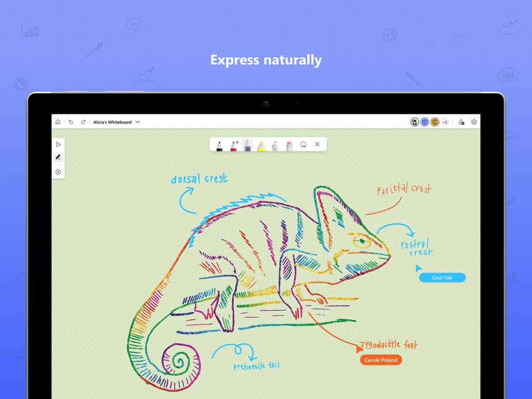Select the black pen tool

pyautogui.click(x=219, y=145)
